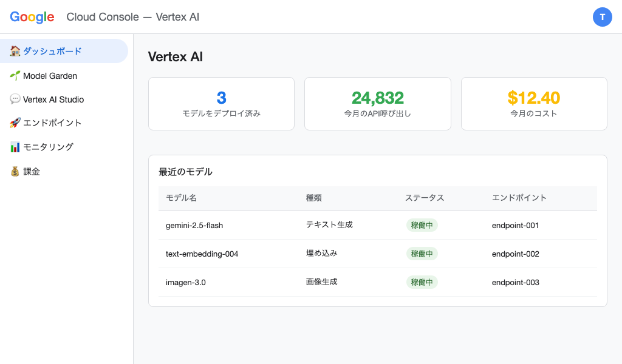This screenshot has width=622, height=364.
Task: Click the モデルをデプロイ済み stat card
Action: coord(221,103)
